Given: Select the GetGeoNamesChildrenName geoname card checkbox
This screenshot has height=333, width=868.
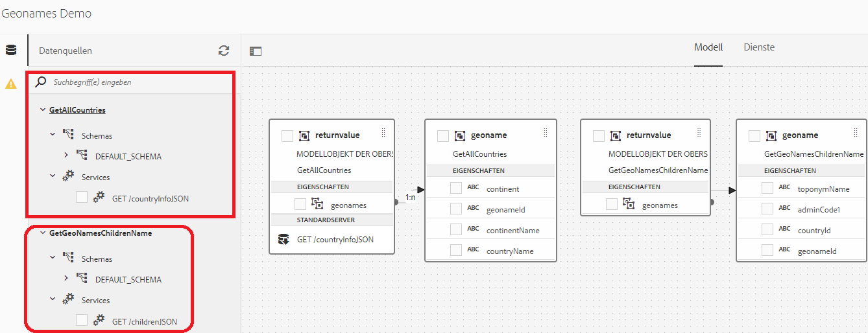Looking at the screenshot, I should pos(754,136).
